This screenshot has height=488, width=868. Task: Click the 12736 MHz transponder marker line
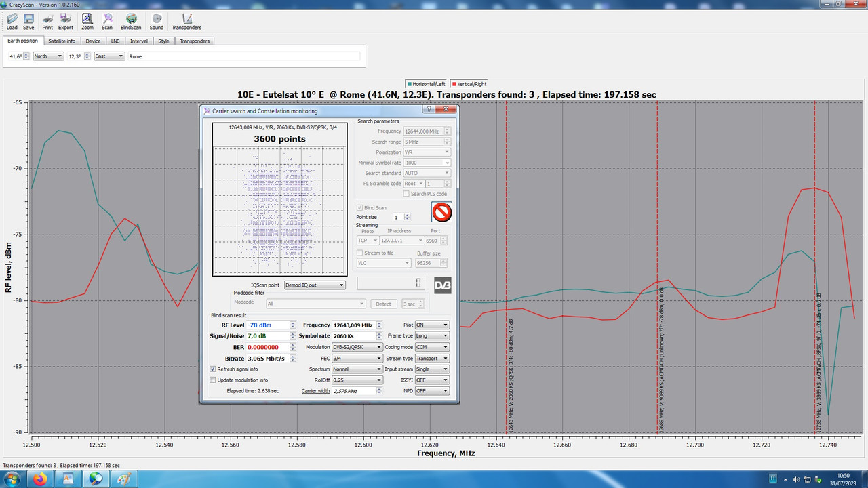point(814,268)
